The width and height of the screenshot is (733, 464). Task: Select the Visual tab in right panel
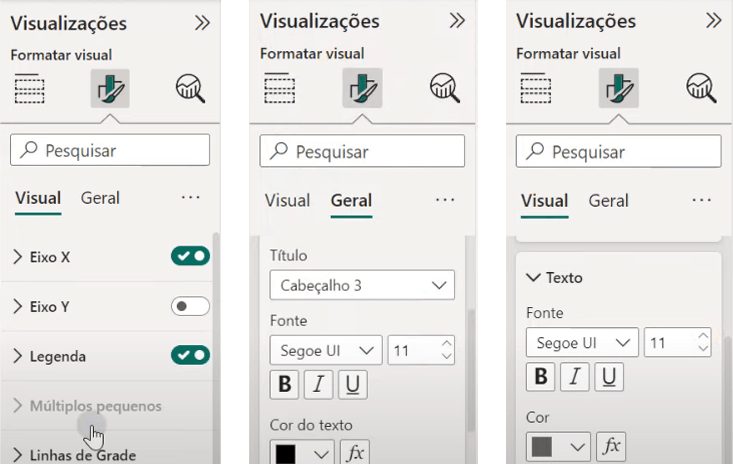point(545,201)
